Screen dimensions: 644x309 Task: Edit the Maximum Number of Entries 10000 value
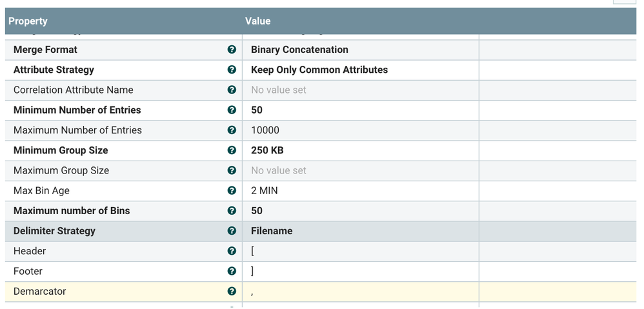tap(265, 130)
